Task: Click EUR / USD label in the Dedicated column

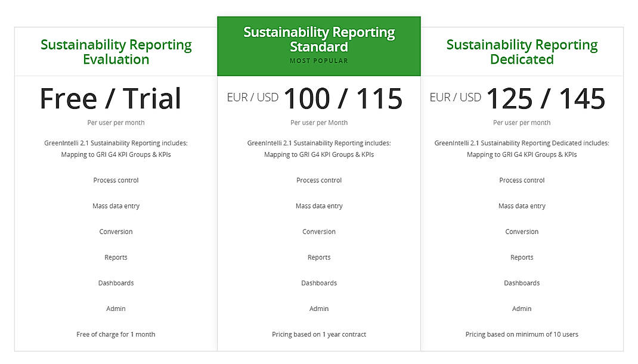Action: pyautogui.click(x=455, y=97)
